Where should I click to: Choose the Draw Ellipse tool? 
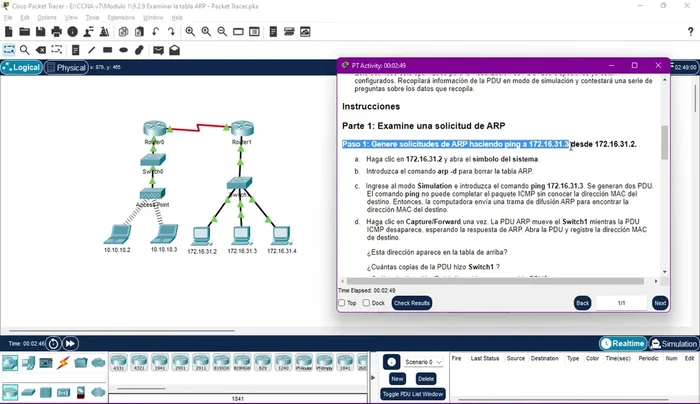(x=124, y=50)
